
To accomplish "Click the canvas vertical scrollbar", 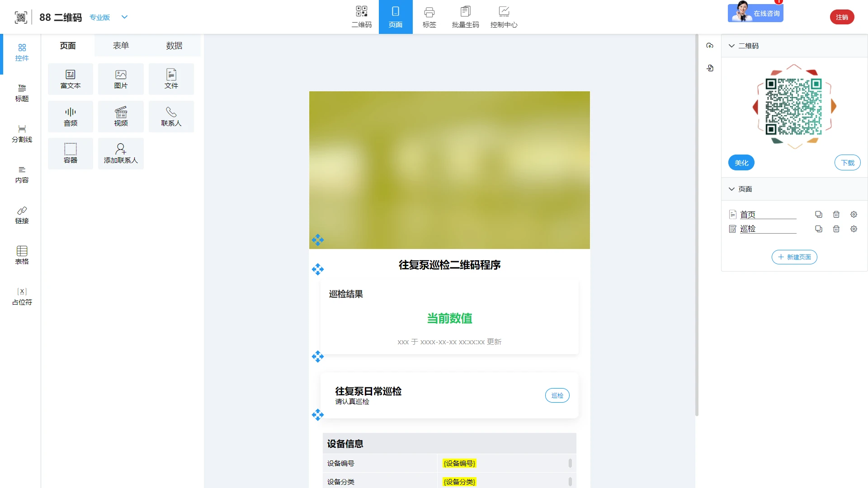I will [697, 226].
